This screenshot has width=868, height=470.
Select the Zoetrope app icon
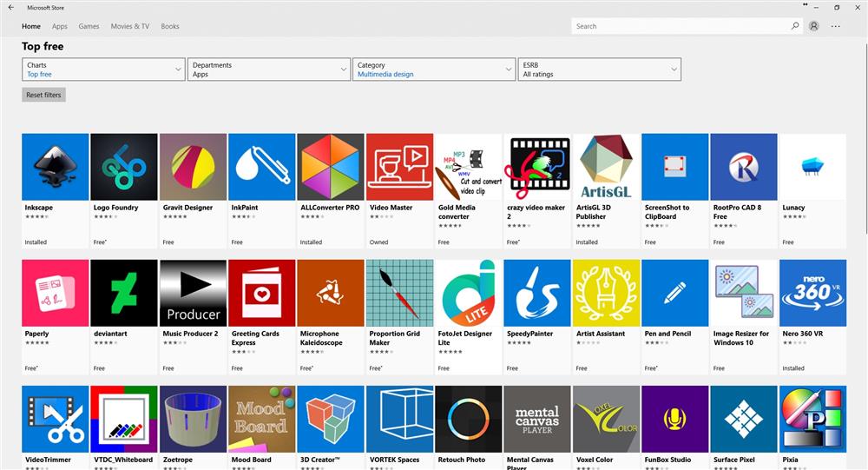(x=194, y=419)
